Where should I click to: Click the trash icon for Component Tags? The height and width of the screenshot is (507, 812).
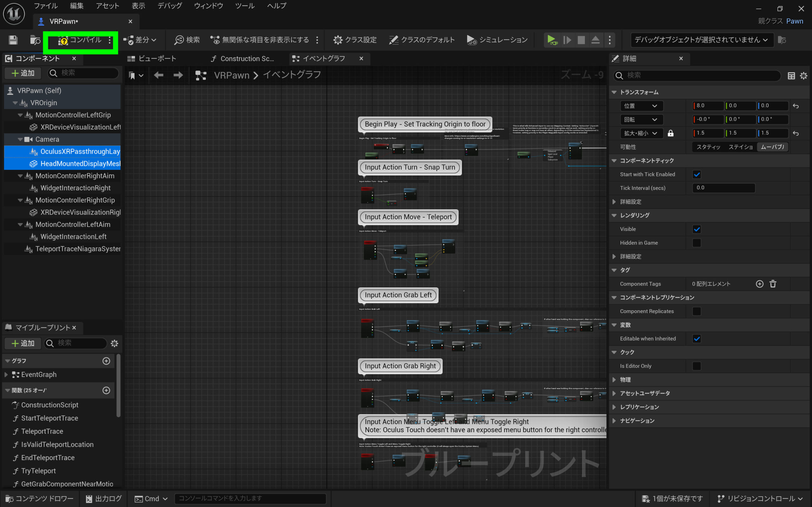click(x=773, y=284)
